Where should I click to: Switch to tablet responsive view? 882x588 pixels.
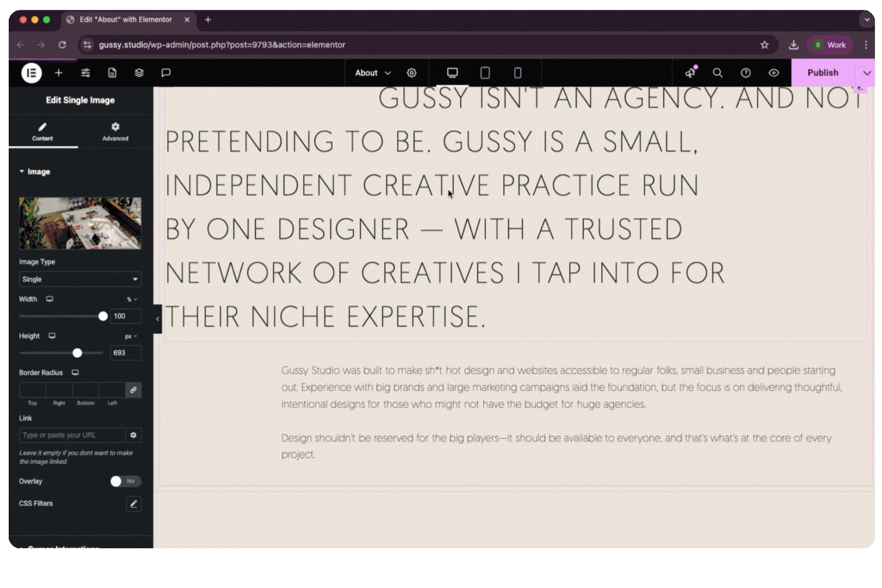pos(485,73)
